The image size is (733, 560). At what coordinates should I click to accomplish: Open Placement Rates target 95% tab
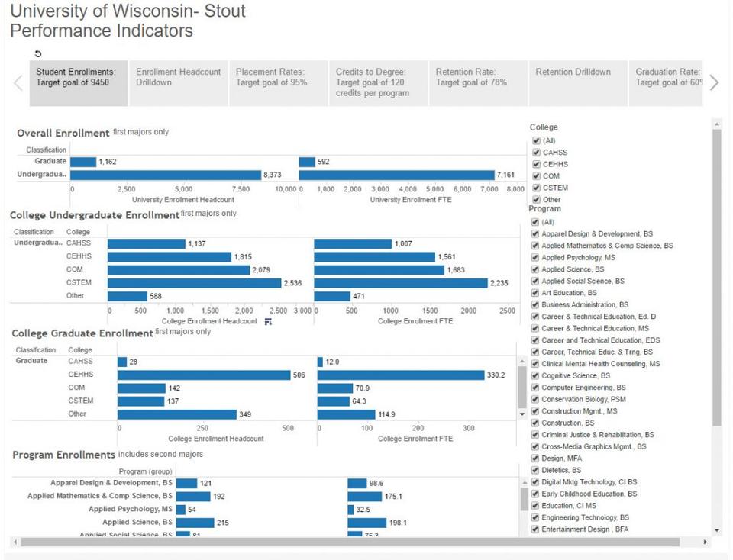pyautogui.click(x=279, y=83)
